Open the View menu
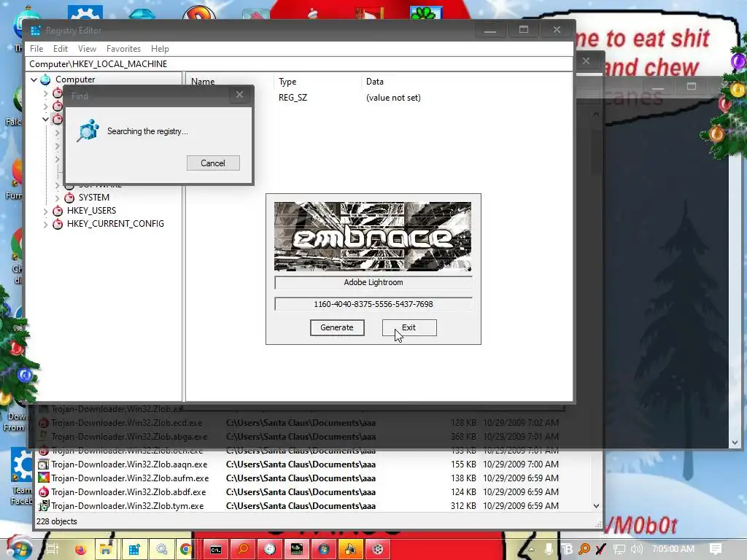Screen dimensions: 747x560 pyautogui.click(x=88, y=49)
